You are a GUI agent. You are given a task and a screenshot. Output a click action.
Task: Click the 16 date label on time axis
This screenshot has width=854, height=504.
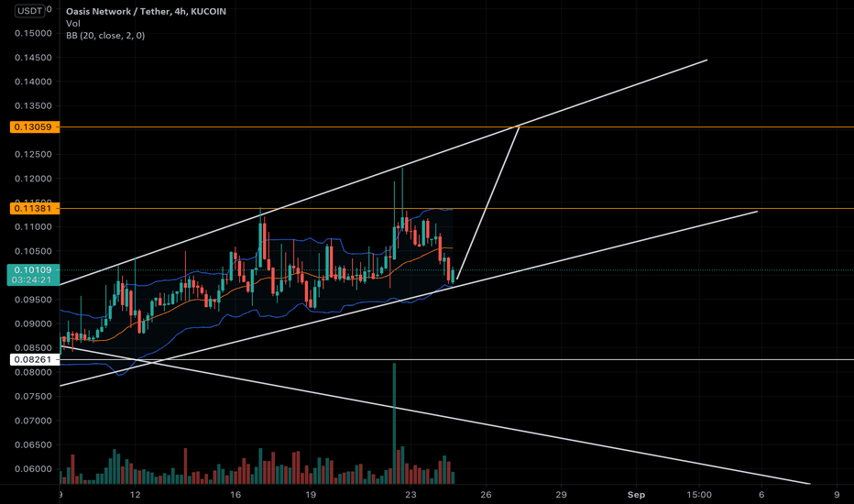click(235, 495)
